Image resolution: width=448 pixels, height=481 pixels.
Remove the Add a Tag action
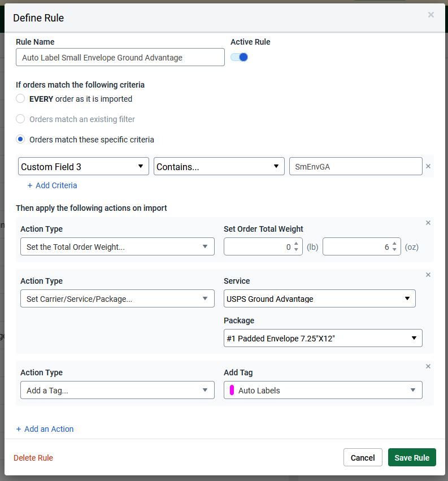tap(428, 366)
